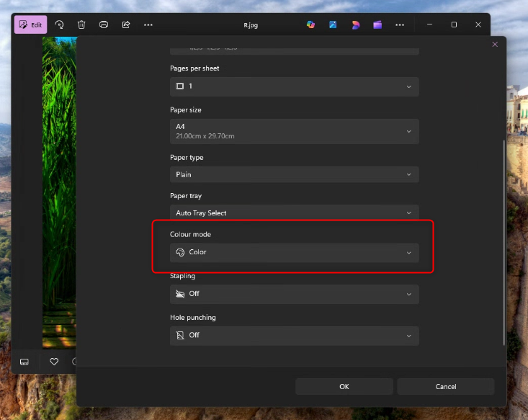Toggle the filmstrip icon at bottom left
This screenshot has height=420, width=528.
[x=24, y=362]
